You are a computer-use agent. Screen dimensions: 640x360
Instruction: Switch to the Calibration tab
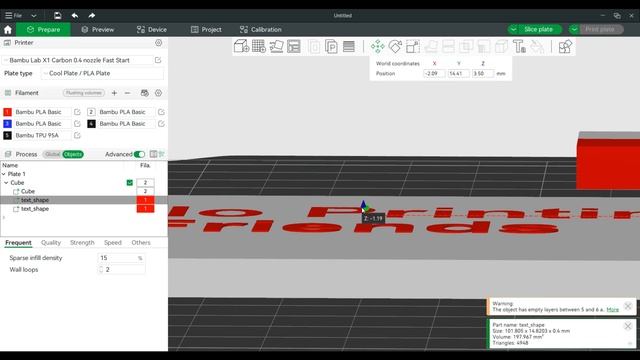[260, 29]
